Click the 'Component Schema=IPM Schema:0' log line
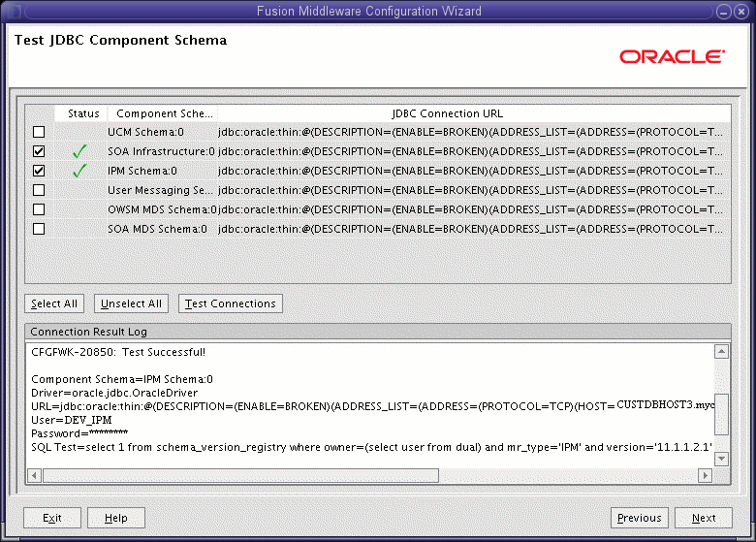756x542 pixels. pos(122,379)
